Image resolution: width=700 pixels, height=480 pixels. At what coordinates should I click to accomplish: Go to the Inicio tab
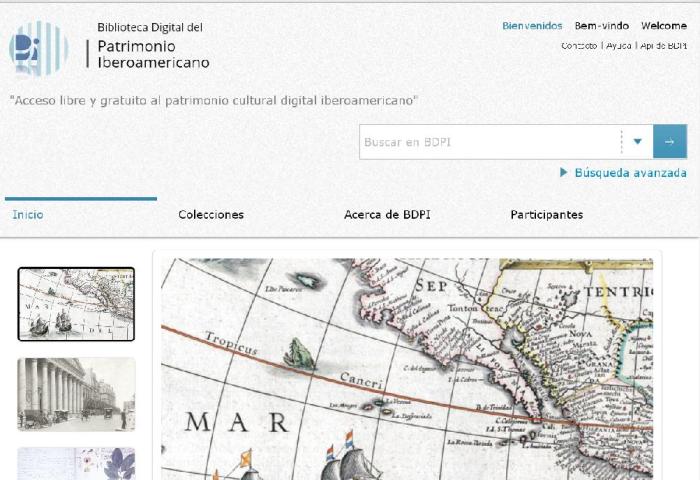pos(28,215)
